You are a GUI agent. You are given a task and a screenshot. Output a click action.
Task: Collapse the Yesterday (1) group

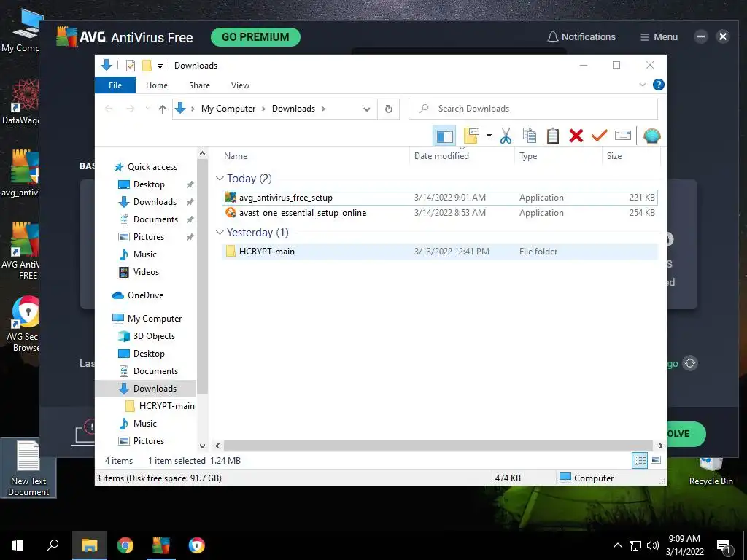click(x=220, y=233)
